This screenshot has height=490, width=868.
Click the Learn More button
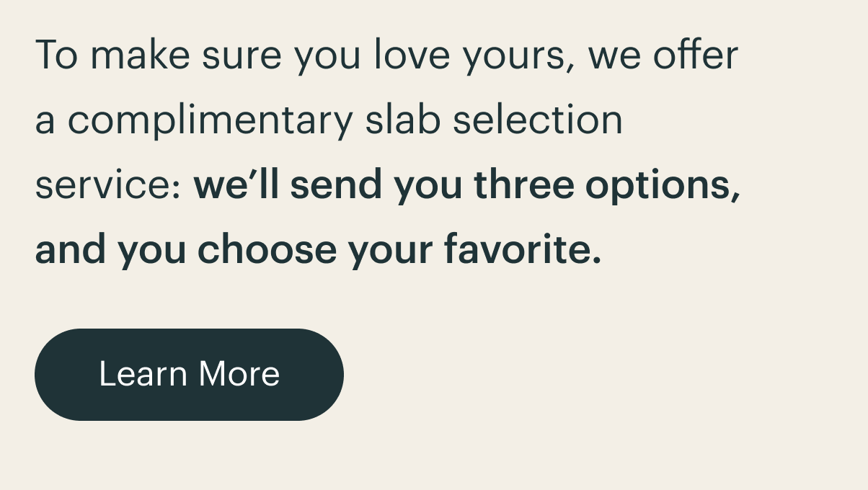tap(189, 375)
